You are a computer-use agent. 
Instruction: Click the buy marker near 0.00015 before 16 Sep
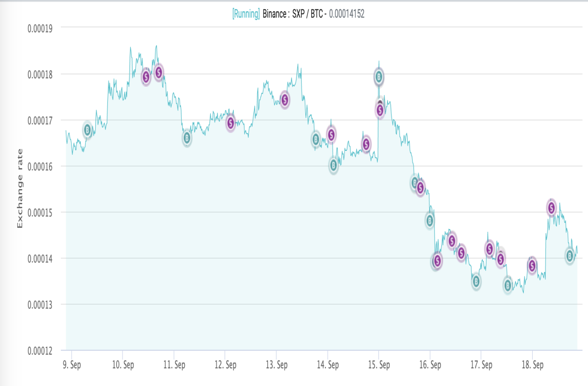(x=430, y=221)
